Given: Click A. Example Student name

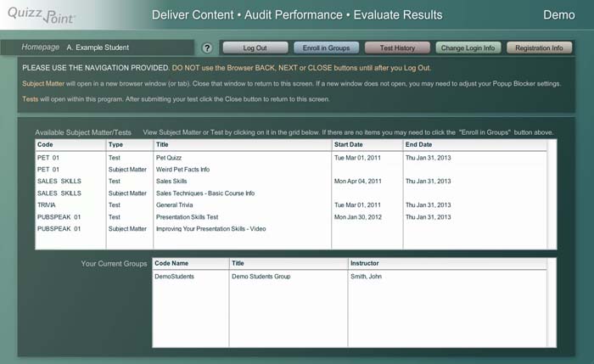Looking at the screenshot, I should point(98,48).
